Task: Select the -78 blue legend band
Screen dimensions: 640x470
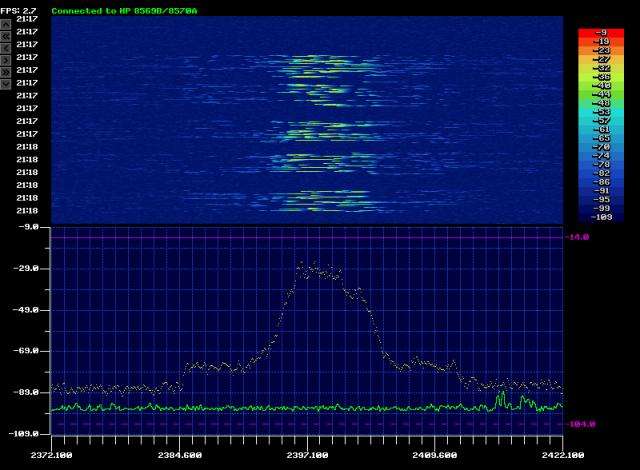Action: (601, 164)
